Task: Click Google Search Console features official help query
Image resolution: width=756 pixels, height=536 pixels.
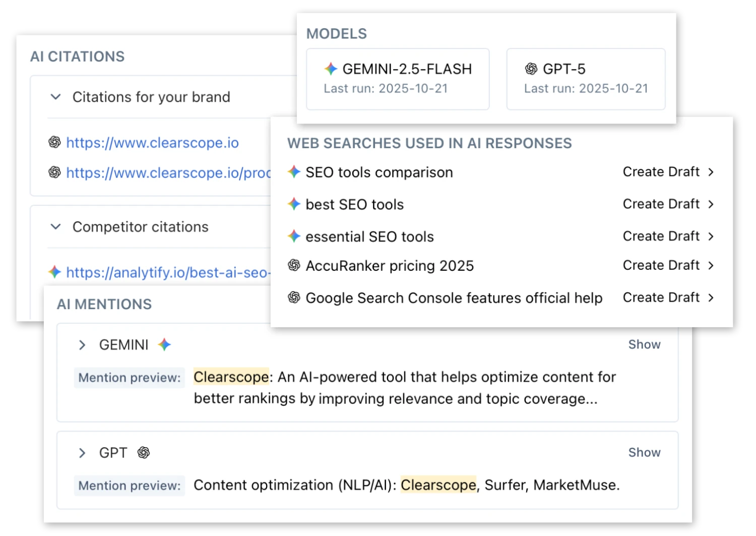Action: (454, 298)
